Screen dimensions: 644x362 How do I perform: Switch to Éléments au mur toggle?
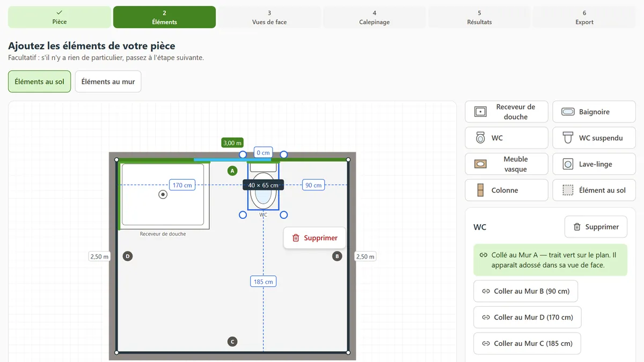tap(108, 82)
